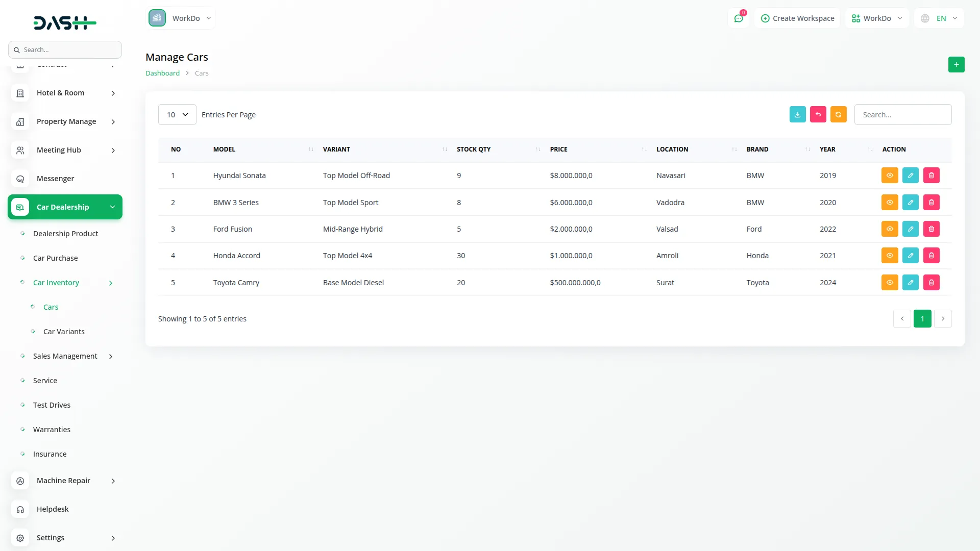Screen dimensions: 980x551
Task: View Ford Fusion details via eye icon
Action: [x=889, y=229]
